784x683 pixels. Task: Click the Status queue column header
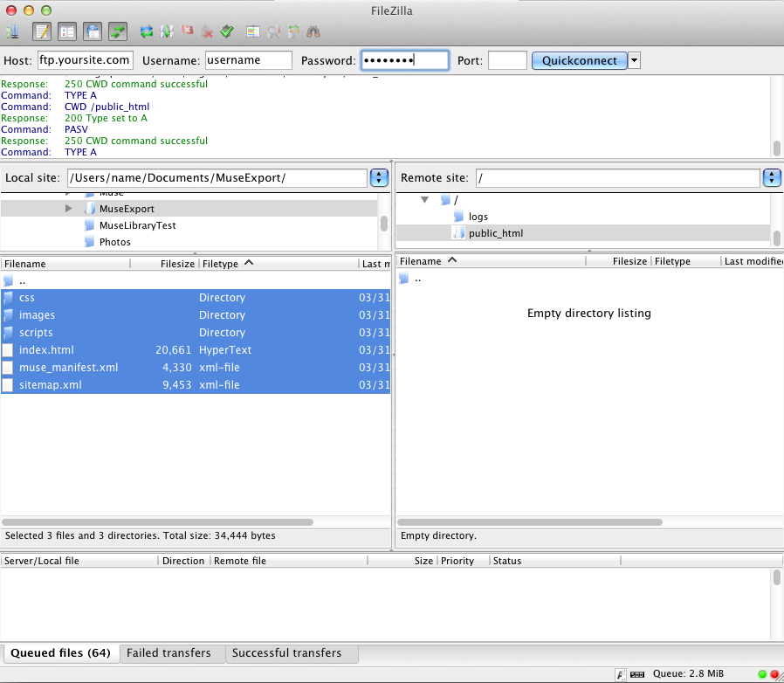tap(554, 561)
